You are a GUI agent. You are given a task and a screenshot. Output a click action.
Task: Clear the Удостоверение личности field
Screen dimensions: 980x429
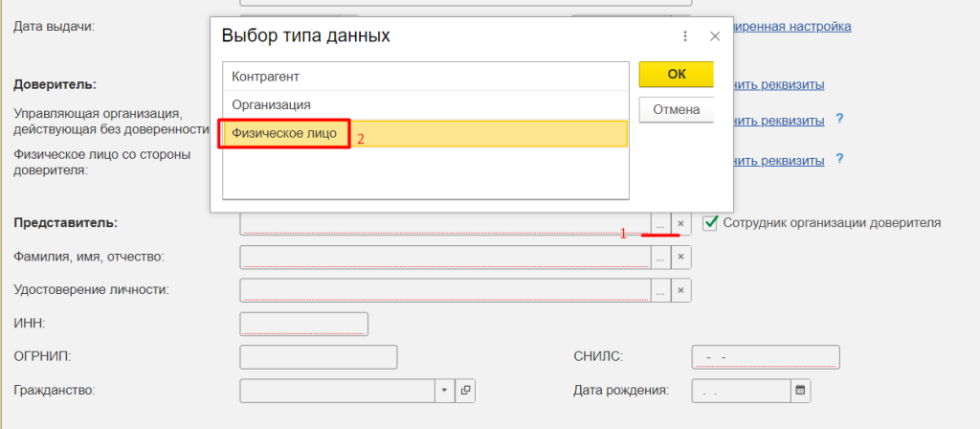point(680,290)
